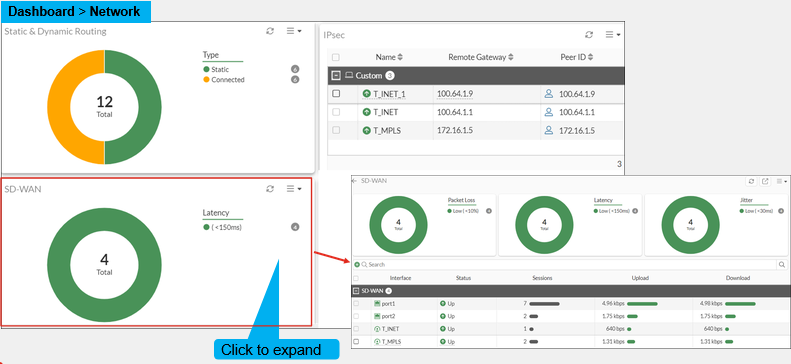Viewport: 791px width, 364px height.
Task: Collapse the SD-WAN interface group
Action: pyautogui.click(x=356, y=291)
